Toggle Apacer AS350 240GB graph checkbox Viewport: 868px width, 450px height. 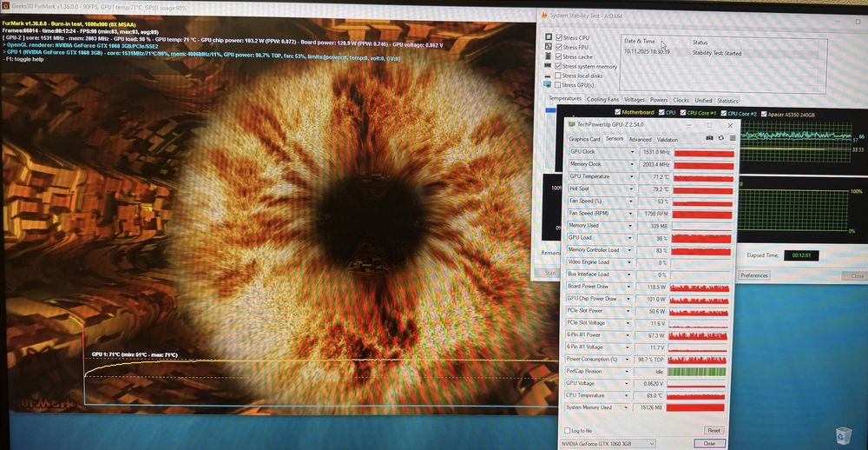(x=764, y=114)
